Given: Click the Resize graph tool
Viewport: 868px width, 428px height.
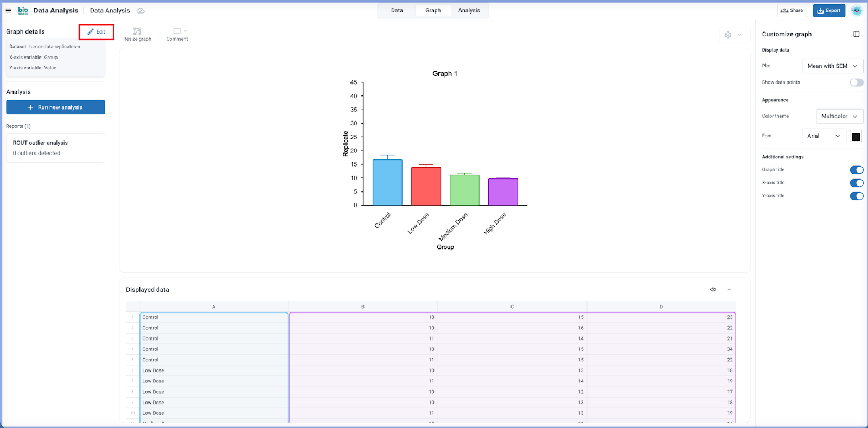Looking at the screenshot, I should coord(137,34).
